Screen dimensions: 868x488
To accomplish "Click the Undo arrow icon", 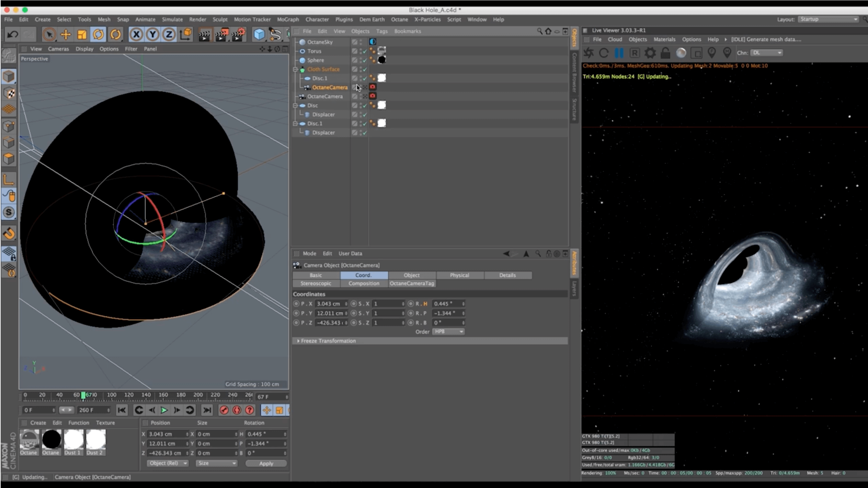I will click(x=13, y=34).
